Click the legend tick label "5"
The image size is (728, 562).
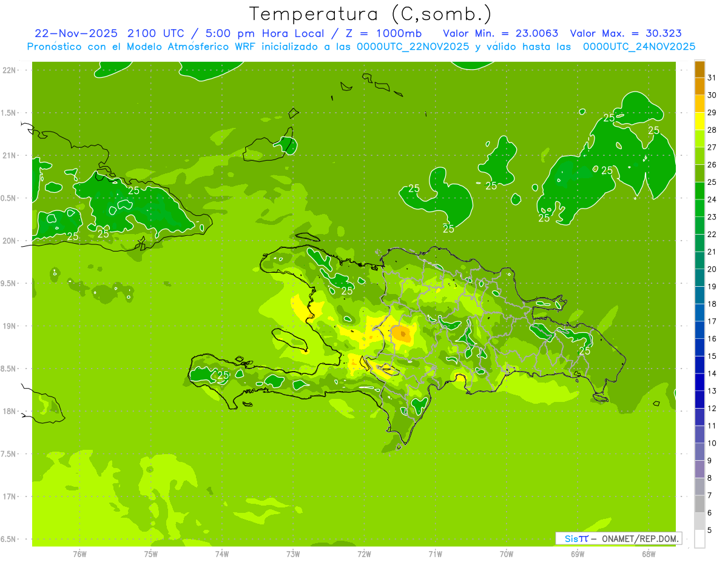pos(710,530)
